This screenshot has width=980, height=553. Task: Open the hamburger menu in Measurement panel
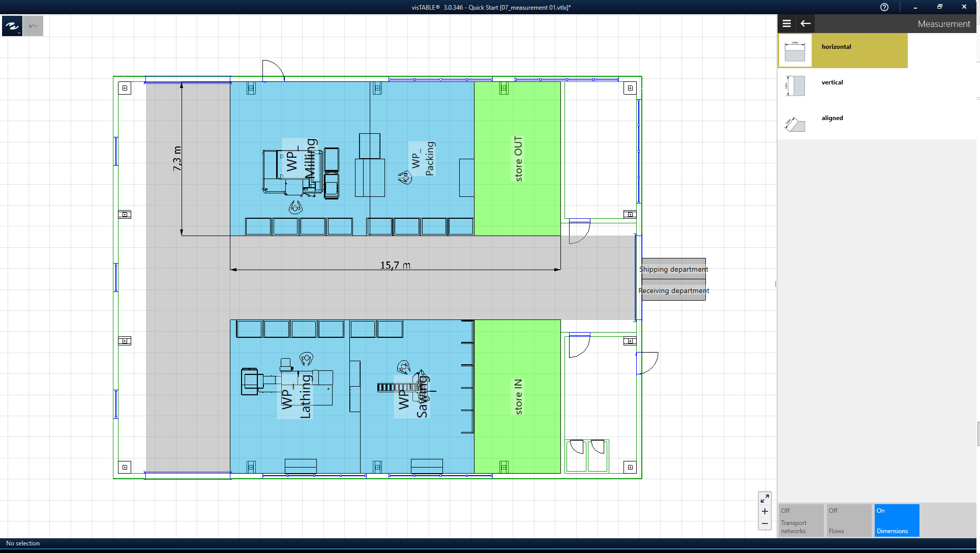click(x=787, y=23)
